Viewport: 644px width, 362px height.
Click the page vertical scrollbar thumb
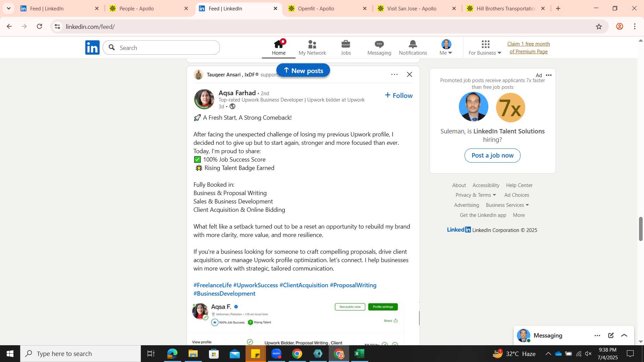tap(641, 229)
